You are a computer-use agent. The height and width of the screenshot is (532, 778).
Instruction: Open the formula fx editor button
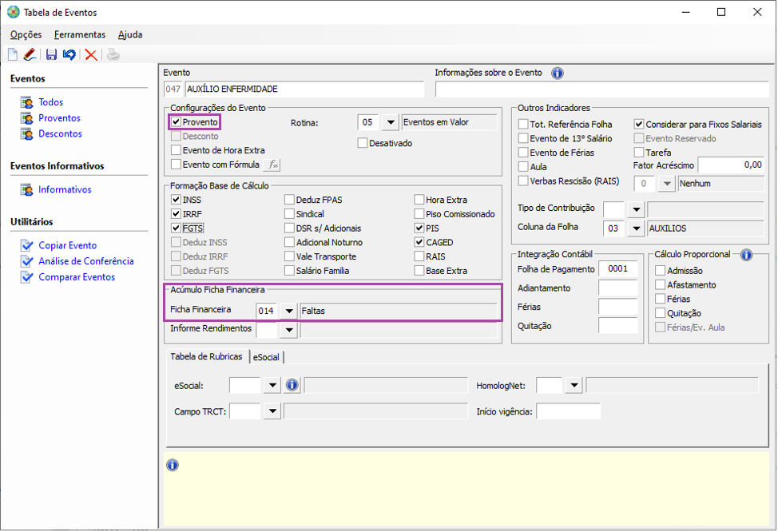[272, 165]
